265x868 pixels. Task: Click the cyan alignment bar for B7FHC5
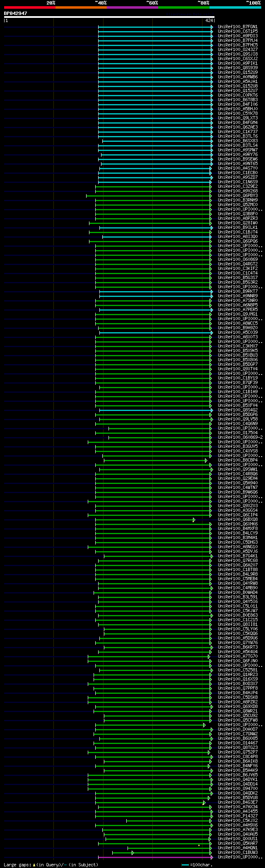coord(155,45)
